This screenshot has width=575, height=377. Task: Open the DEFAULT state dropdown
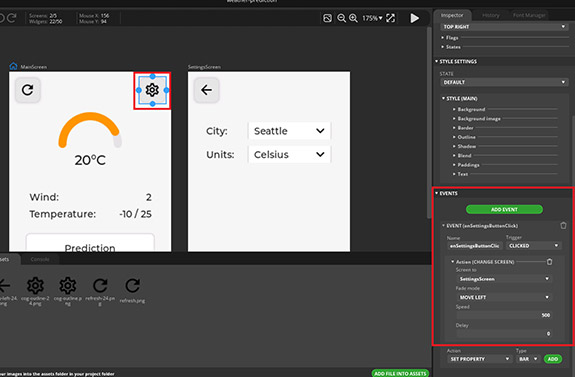pyautogui.click(x=504, y=82)
